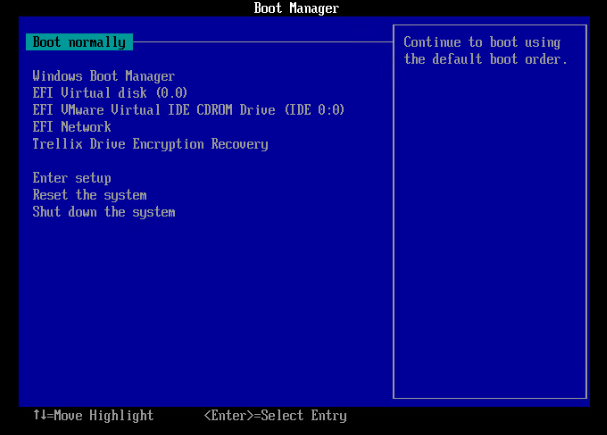This screenshot has height=435, width=607.
Task: Click the <Enter>=Select Entry hint
Action: click(x=275, y=416)
